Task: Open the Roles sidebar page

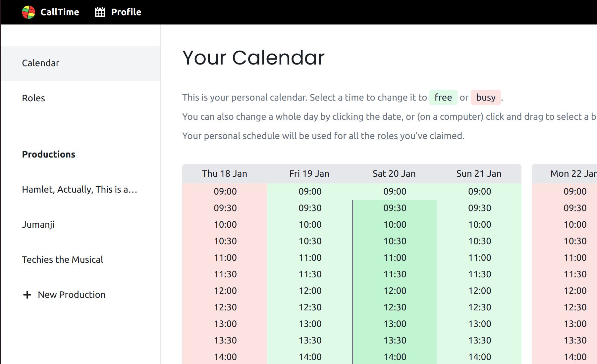Action: 33,98
